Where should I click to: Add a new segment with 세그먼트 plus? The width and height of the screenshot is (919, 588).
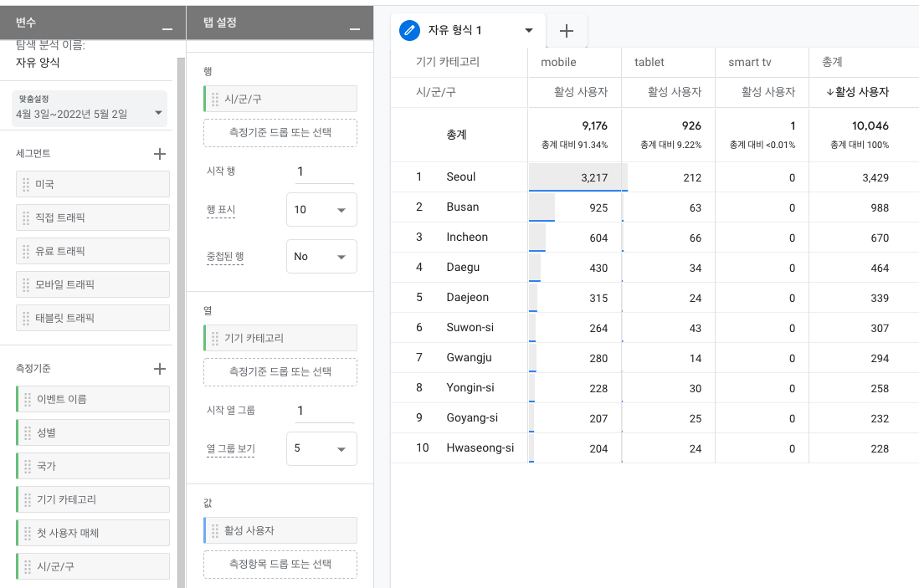pyautogui.click(x=159, y=154)
